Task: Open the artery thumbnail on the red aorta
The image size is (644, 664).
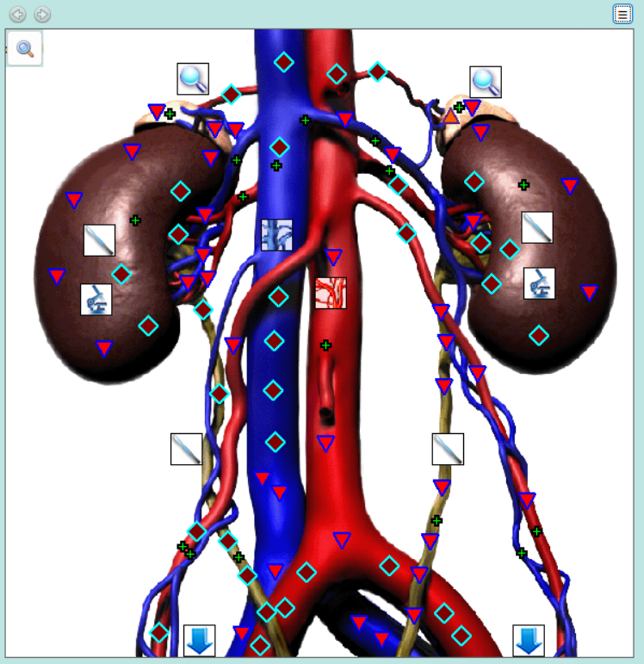Action: 331,293
